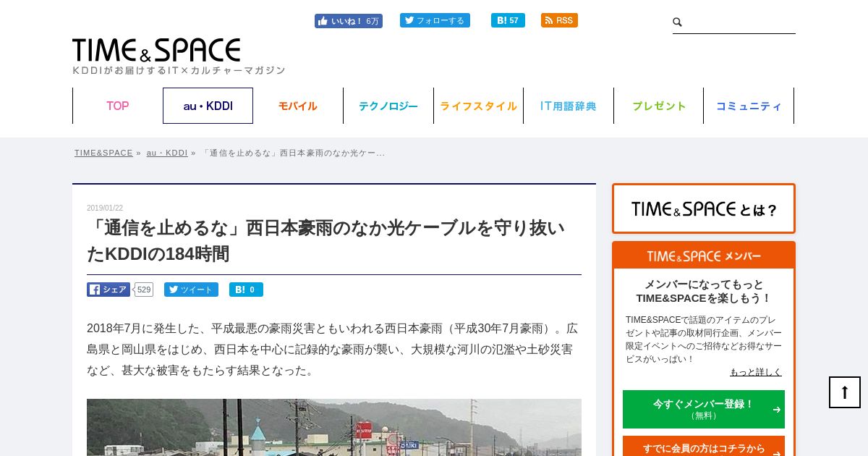Click the article Hatena B! 0 button
Screen dimensions: 868x456
click(246, 290)
